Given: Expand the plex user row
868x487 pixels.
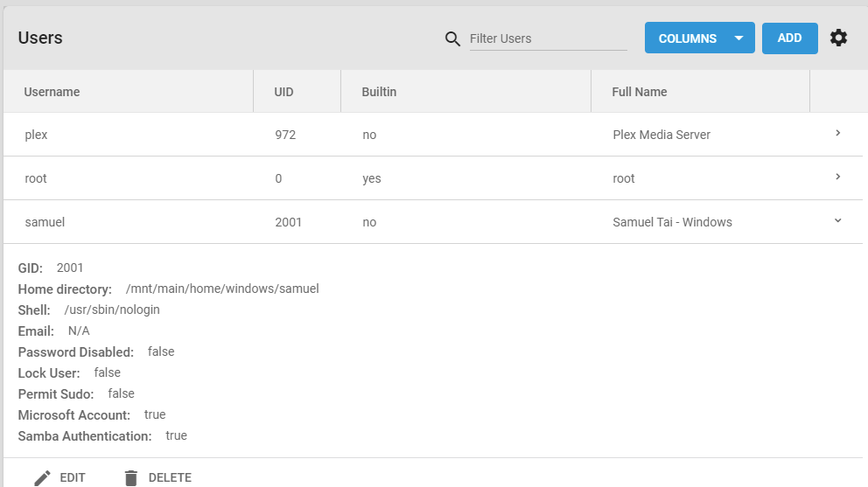Looking at the screenshot, I should point(837,134).
